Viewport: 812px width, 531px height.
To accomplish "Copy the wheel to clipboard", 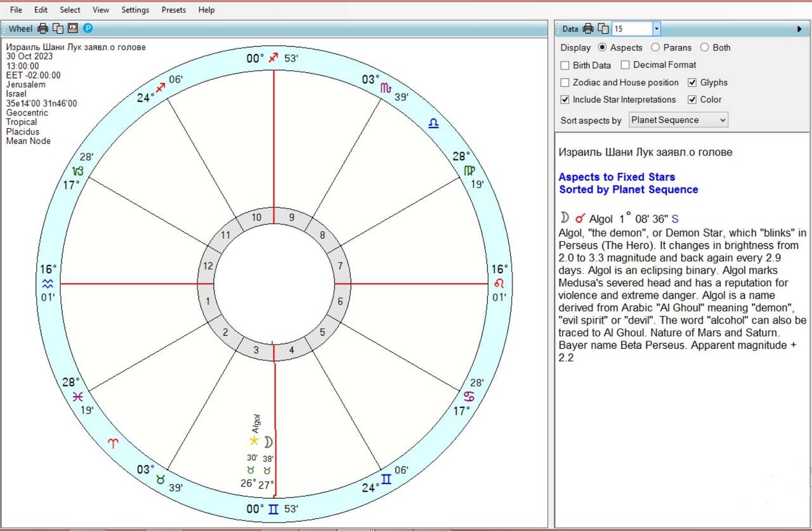I will tap(58, 29).
